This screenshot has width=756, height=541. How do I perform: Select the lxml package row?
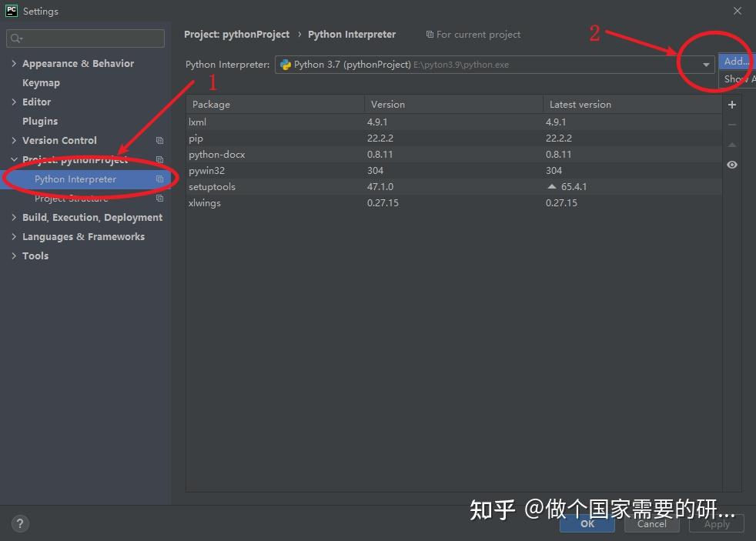click(453, 122)
